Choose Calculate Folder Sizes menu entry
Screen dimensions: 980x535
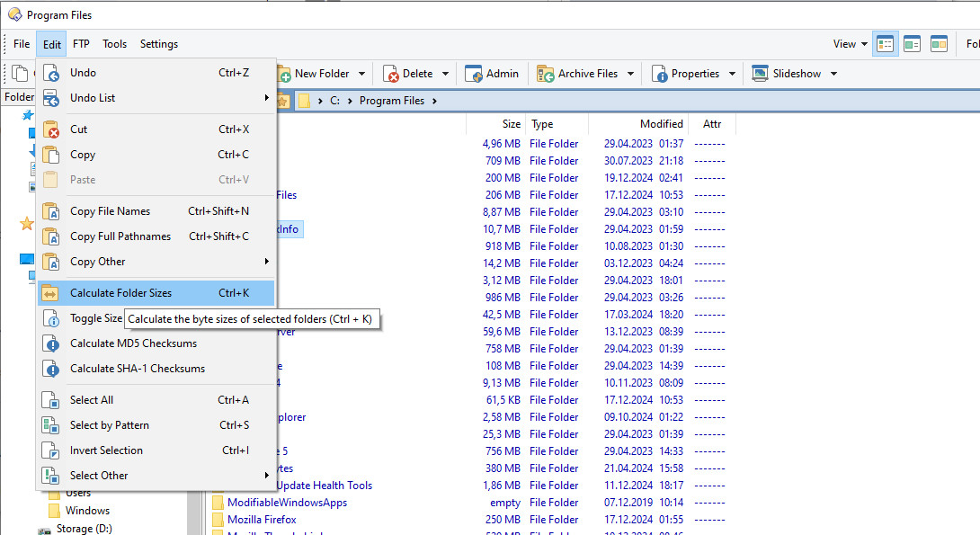pyautogui.click(x=156, y=293)
